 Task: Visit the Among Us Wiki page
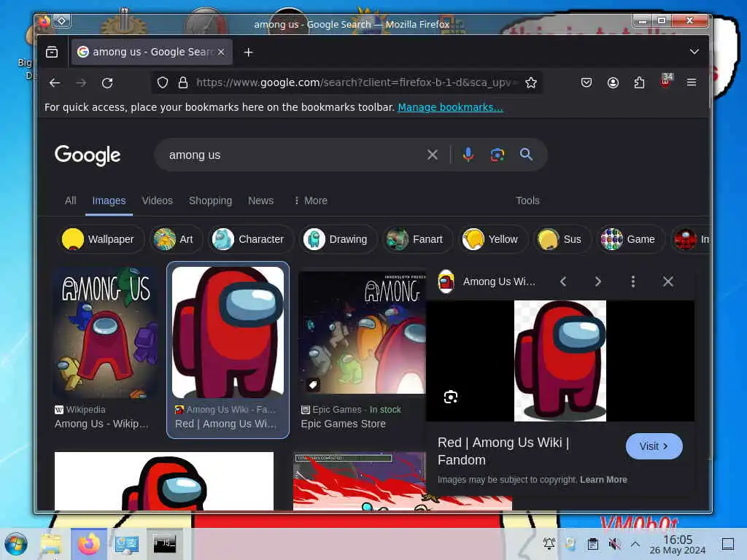pyautogui.click(x=654, y=446)
